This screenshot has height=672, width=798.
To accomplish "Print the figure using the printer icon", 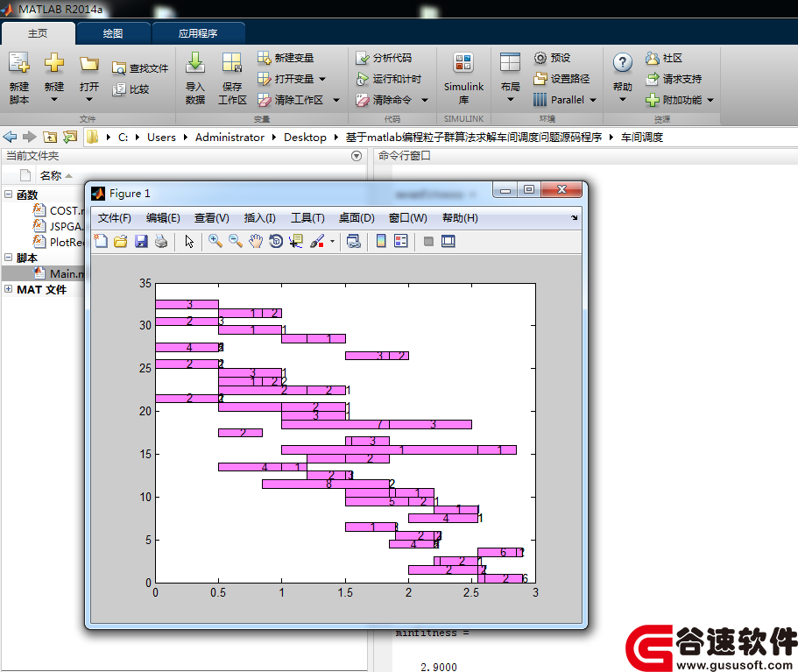I will coord(161,241).
